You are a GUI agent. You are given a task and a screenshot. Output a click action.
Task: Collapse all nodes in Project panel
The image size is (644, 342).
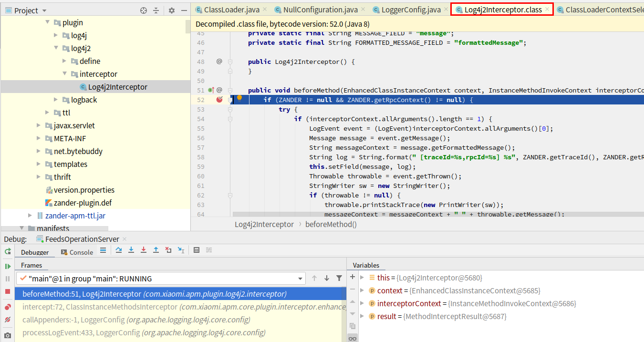(156, 10)
